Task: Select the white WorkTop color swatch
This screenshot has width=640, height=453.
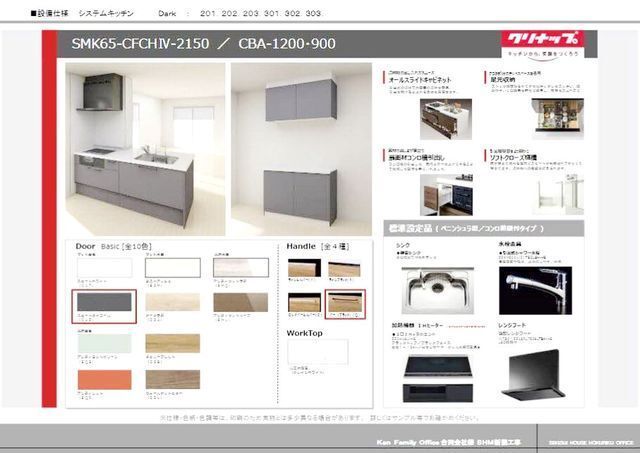Action: [x=317, y=350]
